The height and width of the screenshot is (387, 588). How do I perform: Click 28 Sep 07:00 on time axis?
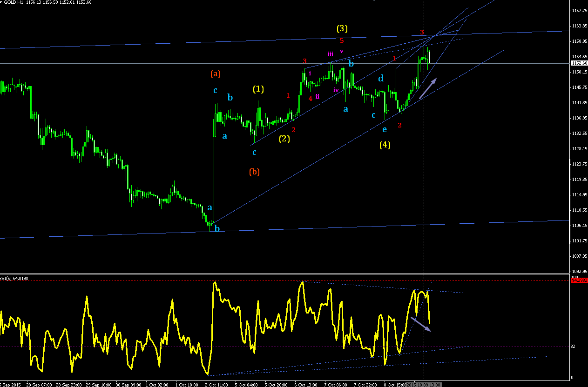pyautogui.click(x=39, y=385)
